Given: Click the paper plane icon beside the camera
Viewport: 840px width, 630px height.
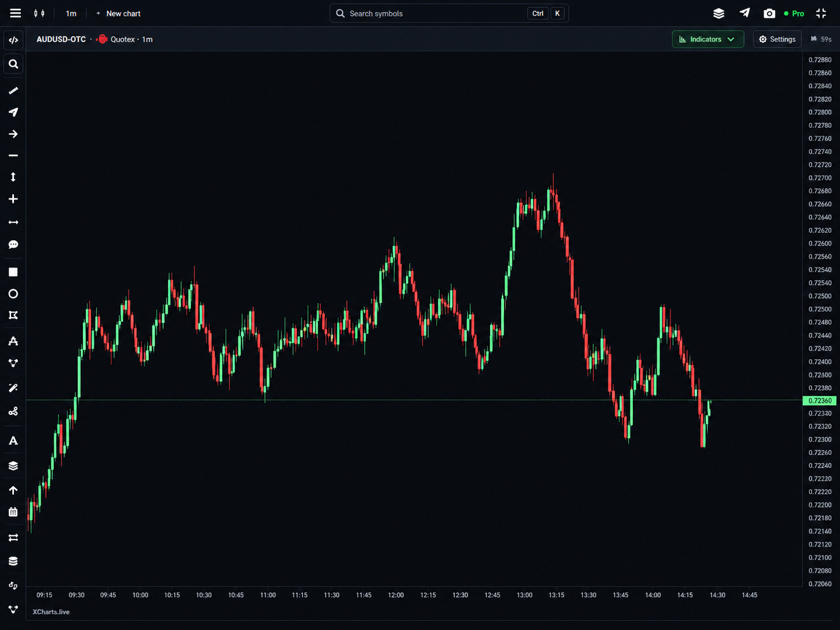Looking at the screenshot, I should tap(745, 13).
